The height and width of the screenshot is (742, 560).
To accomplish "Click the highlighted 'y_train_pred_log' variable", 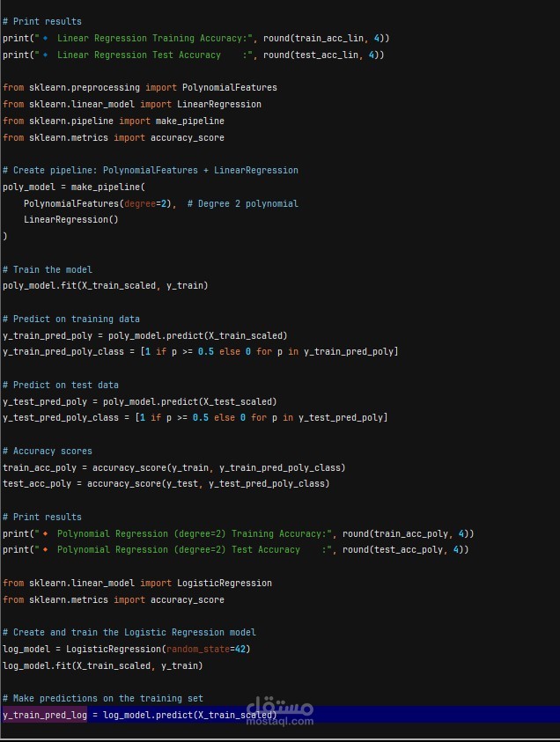I will point(45,715).
